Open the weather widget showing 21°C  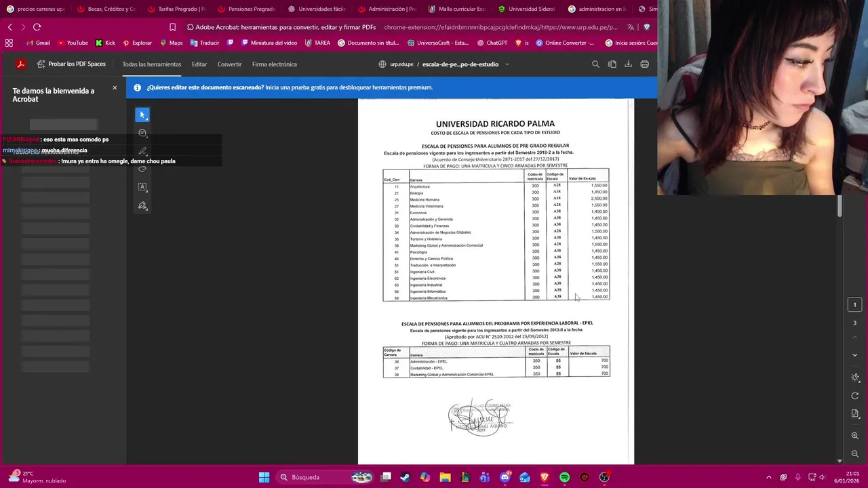pos(37,477)
